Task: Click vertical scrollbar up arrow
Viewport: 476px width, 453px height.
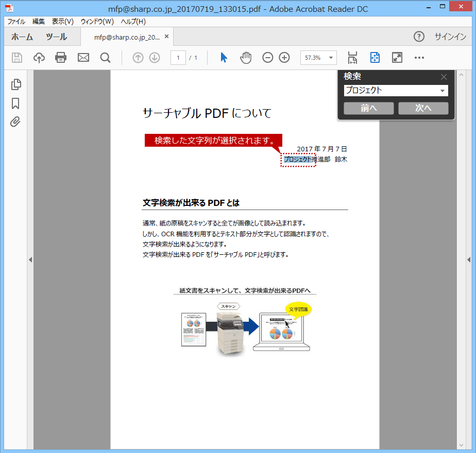Action: [462, 75]
